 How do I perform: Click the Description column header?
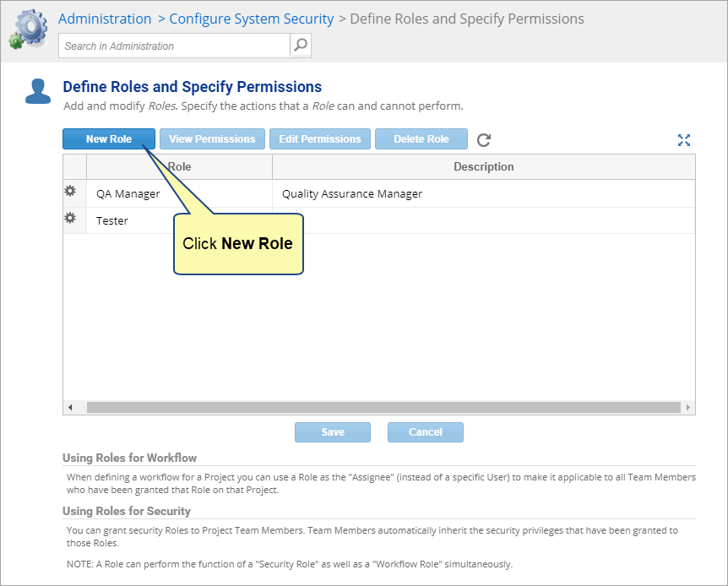pos(484,166)
